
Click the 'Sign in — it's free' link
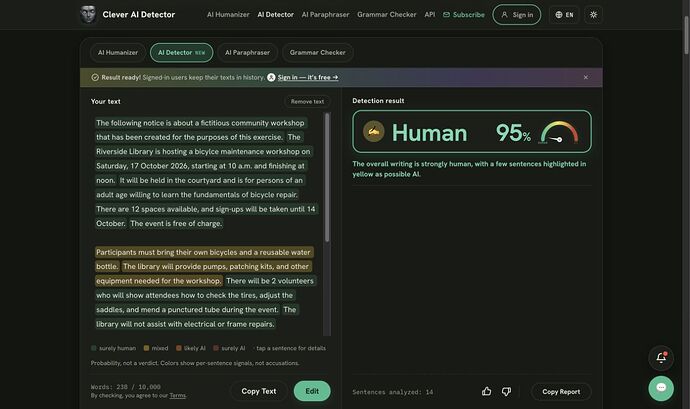[308, 77]
